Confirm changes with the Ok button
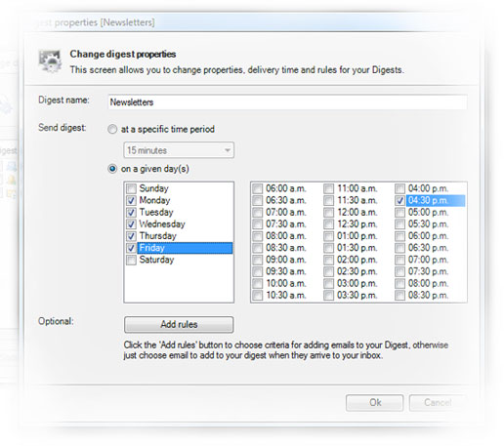Image resolution: width=504 pixels, height=446 pixels. [x=375, y=403]
